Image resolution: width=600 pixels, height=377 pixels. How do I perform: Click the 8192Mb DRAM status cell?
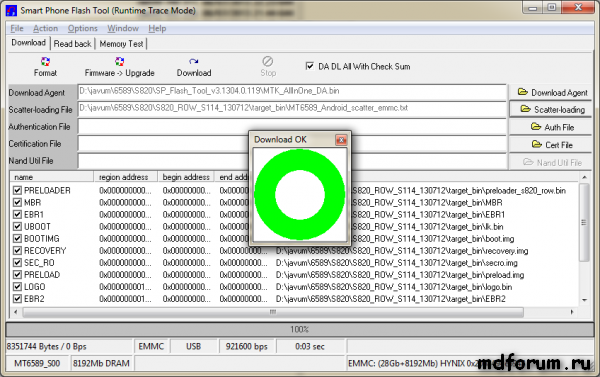point(101,363)
